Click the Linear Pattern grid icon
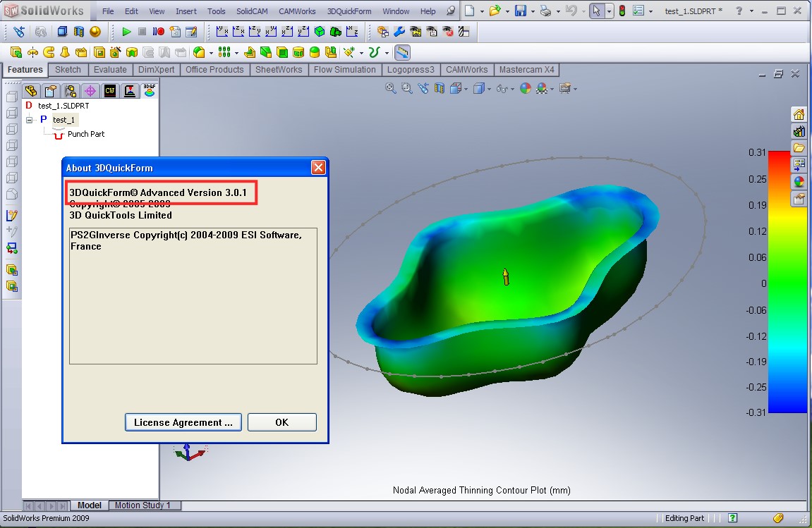 [224, 52]
